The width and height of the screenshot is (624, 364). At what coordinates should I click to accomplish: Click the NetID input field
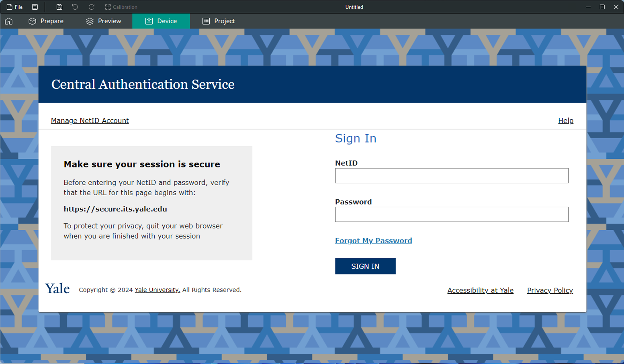(x=451, y=176)
